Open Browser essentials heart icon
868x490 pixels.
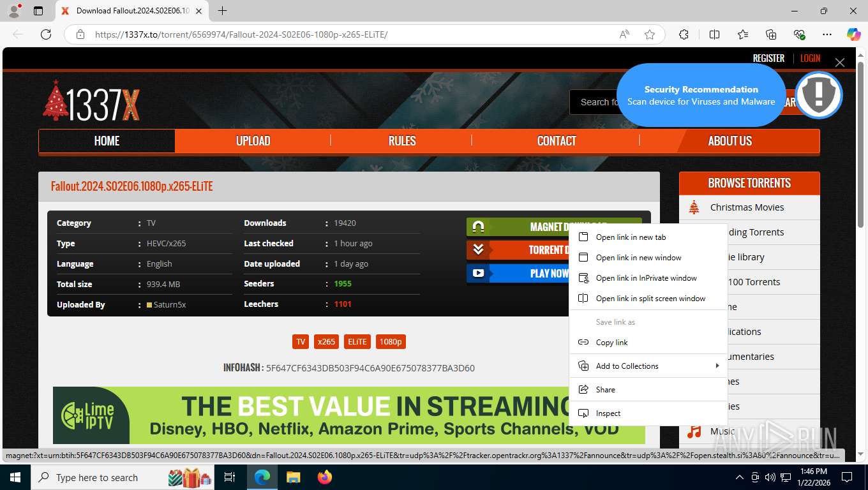(x=799, y=34)
